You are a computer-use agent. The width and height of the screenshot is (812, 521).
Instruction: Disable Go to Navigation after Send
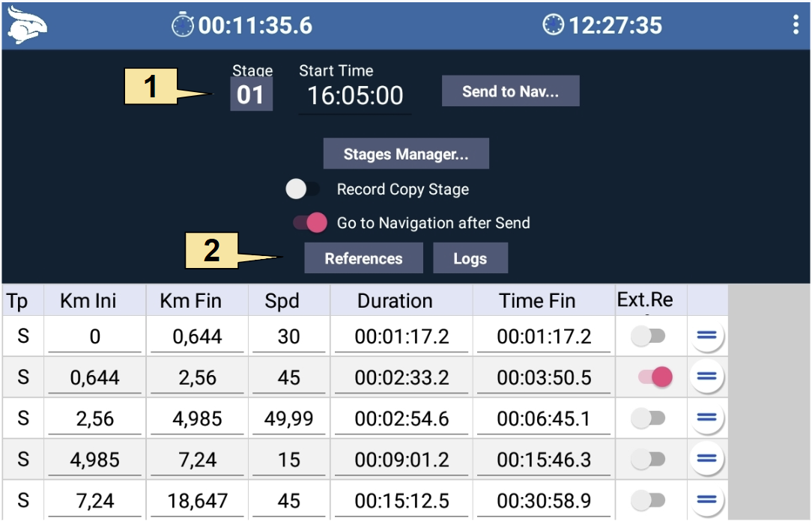[310, 222]
